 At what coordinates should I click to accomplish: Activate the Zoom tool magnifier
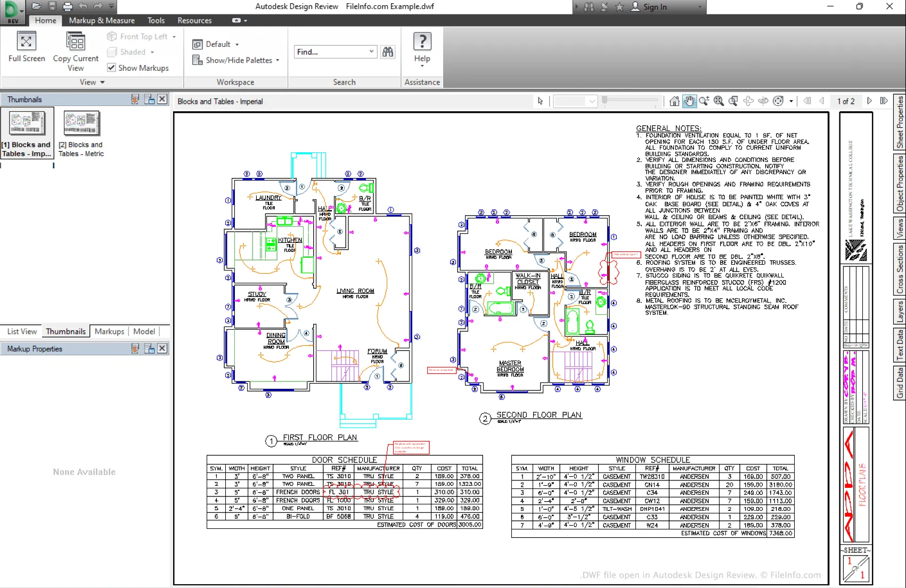[x=704, y=101]
